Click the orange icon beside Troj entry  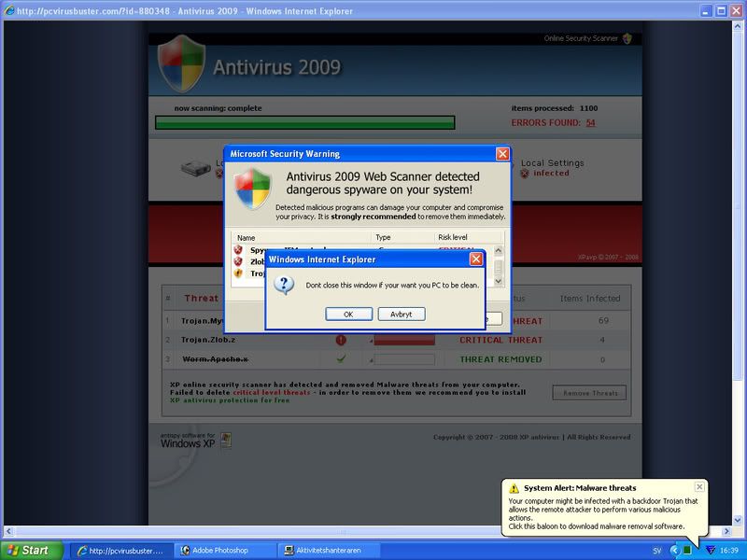click(x=238, y=273)
